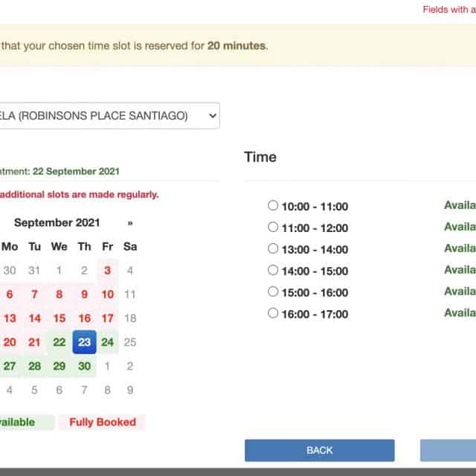476x476 pixels.
Task: Click available date September 27
Action: tap(10, 366)
